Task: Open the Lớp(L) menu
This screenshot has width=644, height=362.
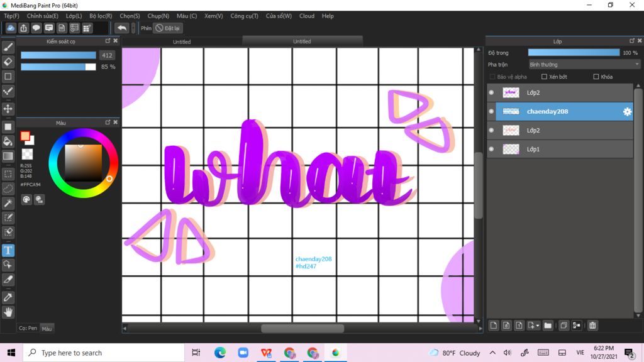Action: (x=74, y=16)
